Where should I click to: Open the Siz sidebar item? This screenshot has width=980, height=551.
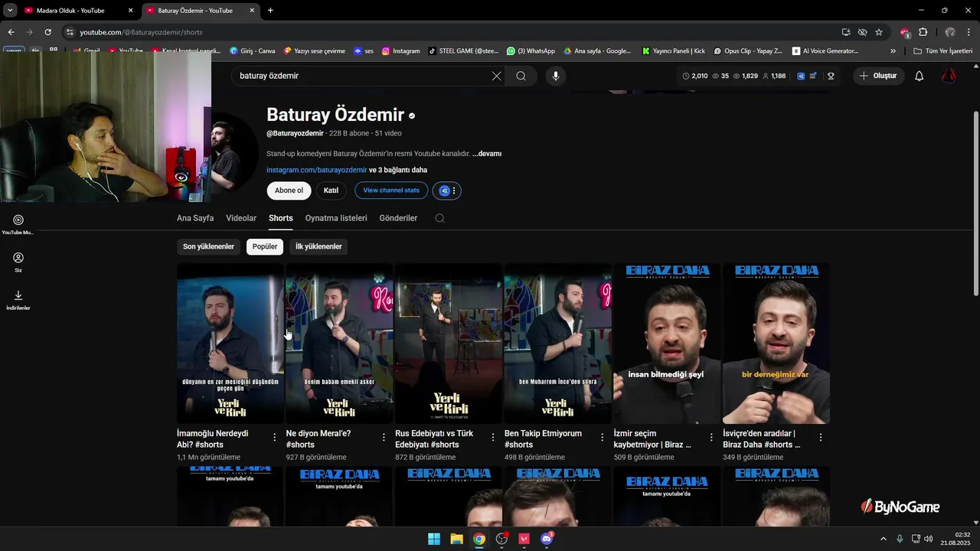point(18,262)
